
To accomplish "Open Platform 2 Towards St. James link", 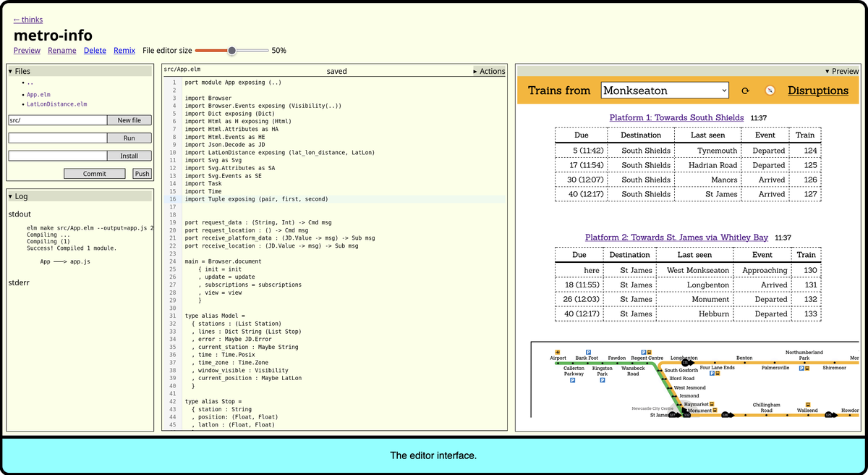I will [676, 237].
